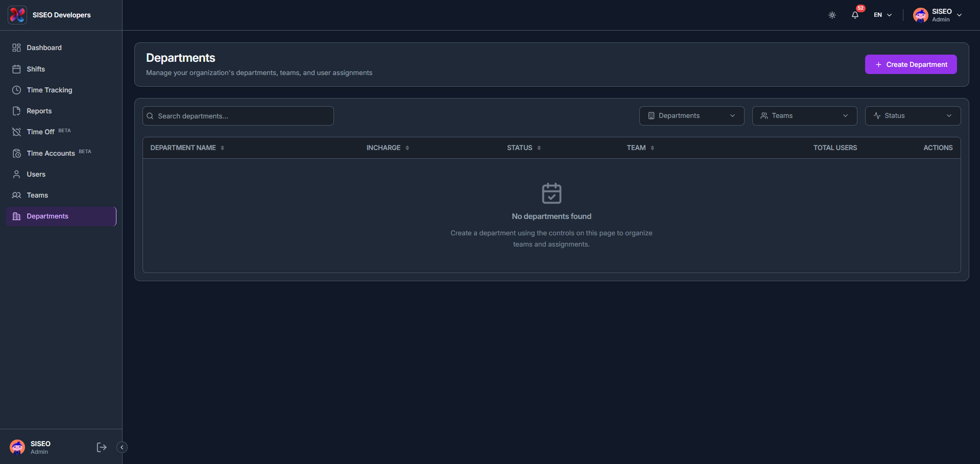Viewport: 980px width, 464px height.
Task: Sort by Team column arrows icon
Action: point(652,148)
